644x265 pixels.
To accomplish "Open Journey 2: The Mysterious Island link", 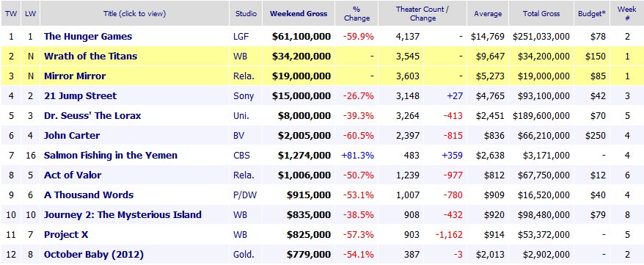I will [x=122, y=214].
